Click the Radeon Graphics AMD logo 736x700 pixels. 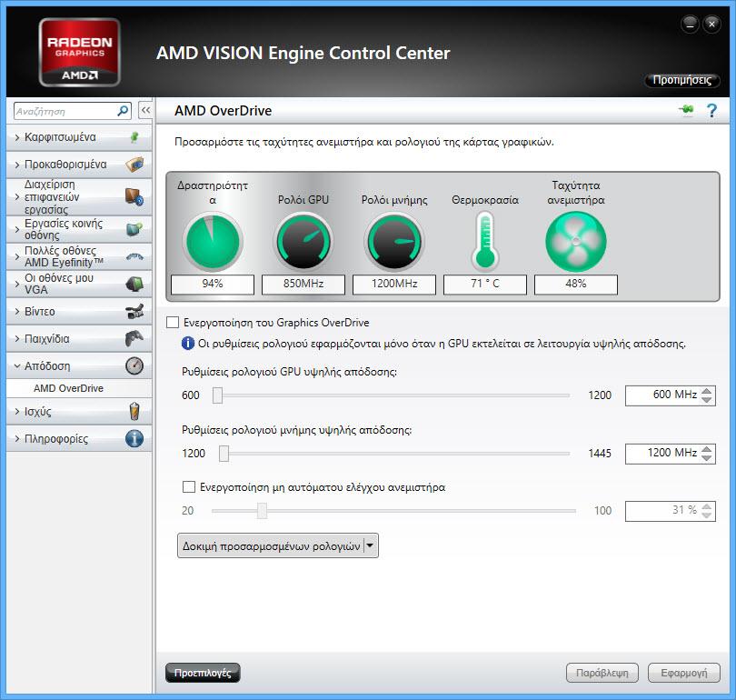click(x=79, y=52)
